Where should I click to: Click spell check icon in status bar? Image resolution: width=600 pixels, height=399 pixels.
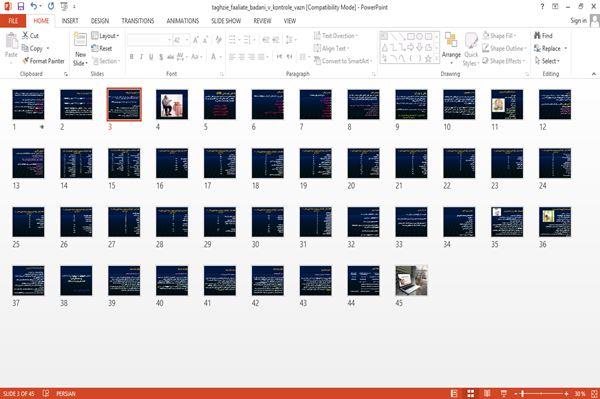point(46,393)
